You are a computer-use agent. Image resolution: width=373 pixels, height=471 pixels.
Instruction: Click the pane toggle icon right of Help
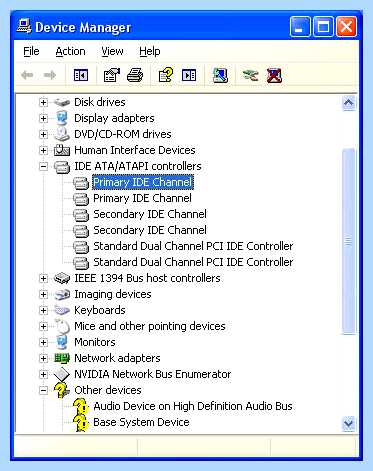pos(189,75)
